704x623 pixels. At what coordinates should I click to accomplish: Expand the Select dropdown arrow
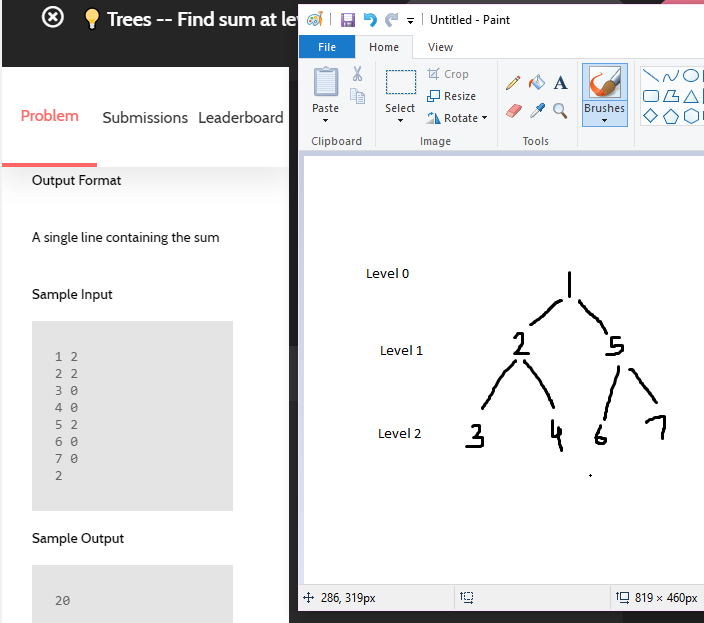(x=400, y=120)
